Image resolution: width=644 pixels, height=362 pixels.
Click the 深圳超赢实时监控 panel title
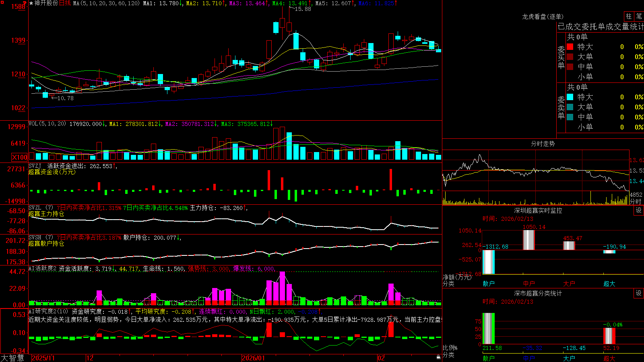pos(538,210)
